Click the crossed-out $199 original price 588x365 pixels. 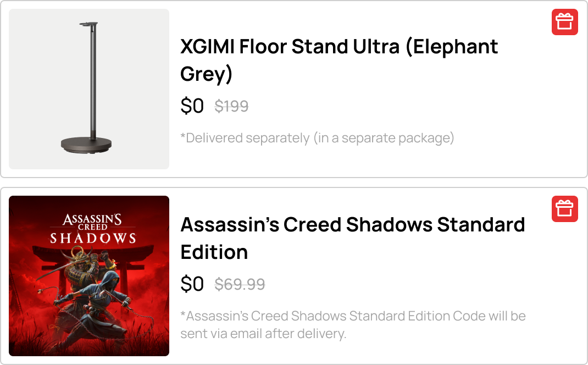click(x=231, y=106)
